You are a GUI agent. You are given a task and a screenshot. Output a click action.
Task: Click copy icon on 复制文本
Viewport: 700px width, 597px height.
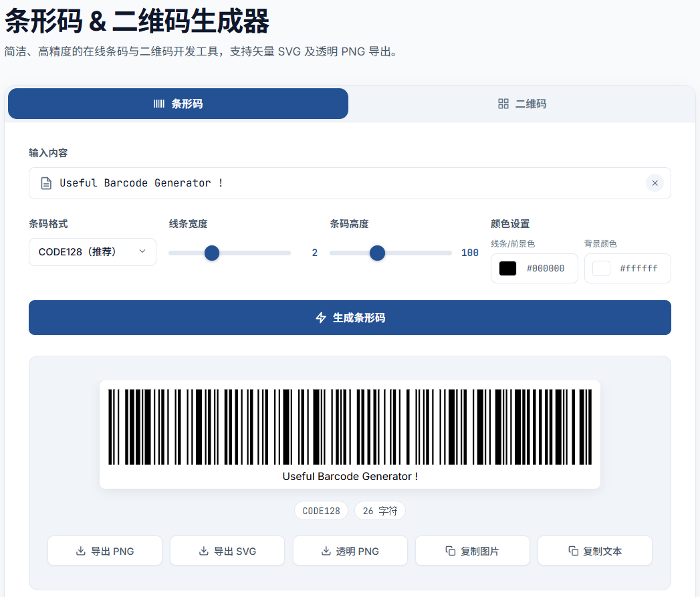[573, 551]
